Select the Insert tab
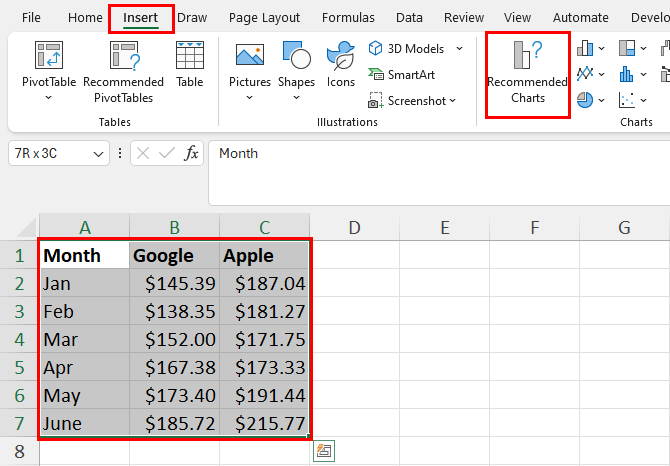The image size is (670, 466). [141, 18]
